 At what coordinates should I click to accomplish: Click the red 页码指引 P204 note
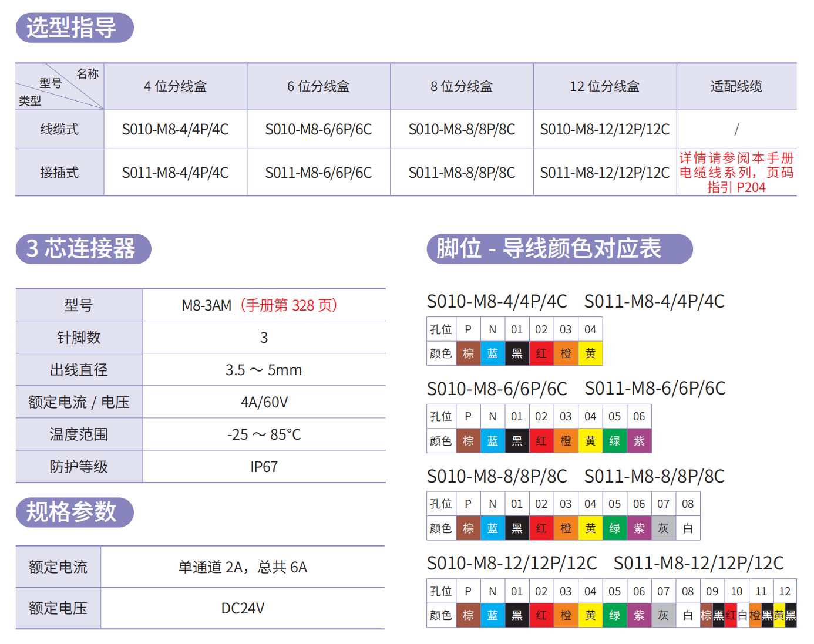tap(736, 173)
